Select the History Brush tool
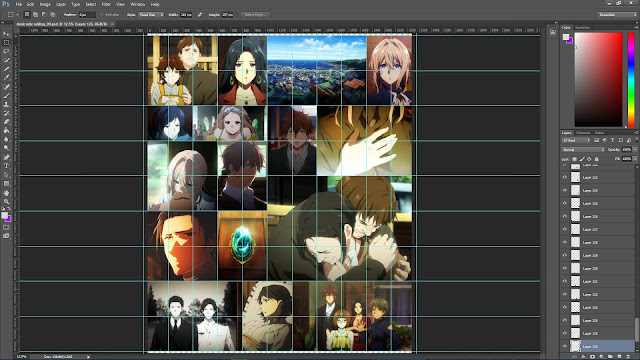Screen dimensions: 640x360 tap(6, 113)
